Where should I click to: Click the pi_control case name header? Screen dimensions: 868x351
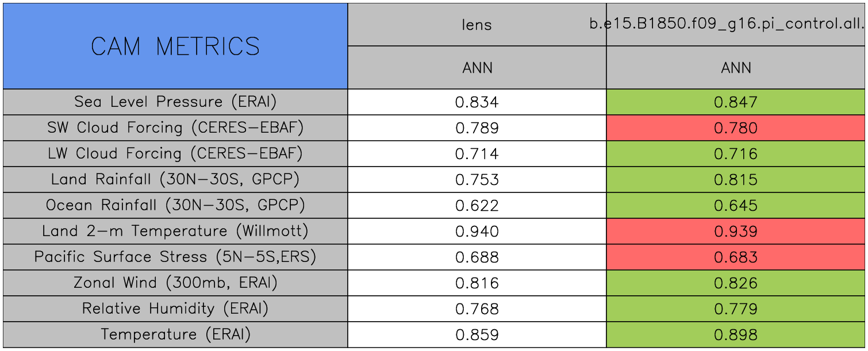click(728, 25)
